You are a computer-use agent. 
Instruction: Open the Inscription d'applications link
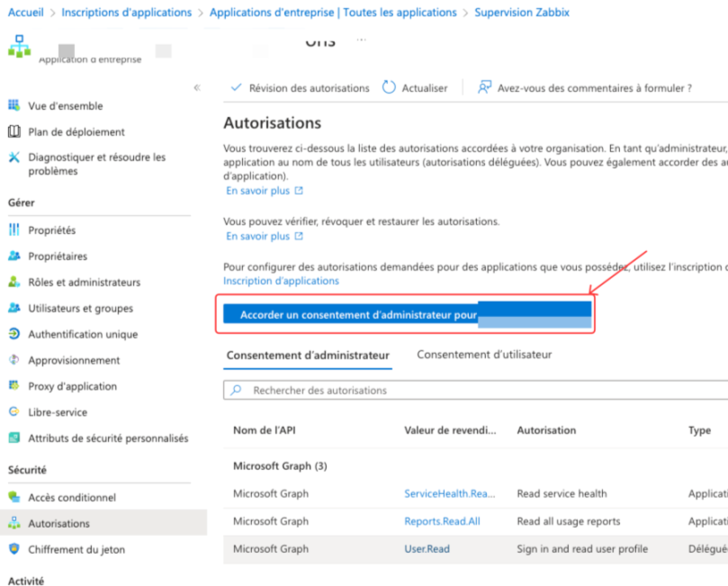pos(281,281)
